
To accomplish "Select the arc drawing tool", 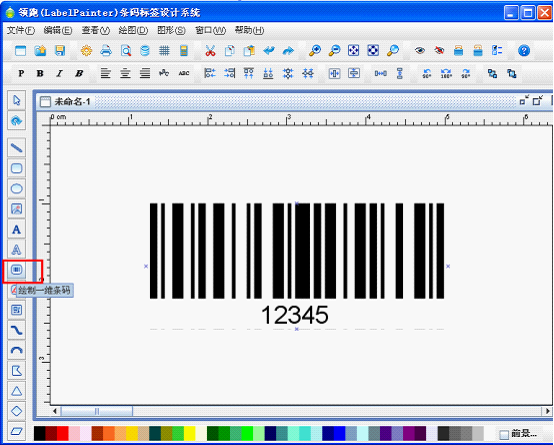I will click(x=17, y=351).
